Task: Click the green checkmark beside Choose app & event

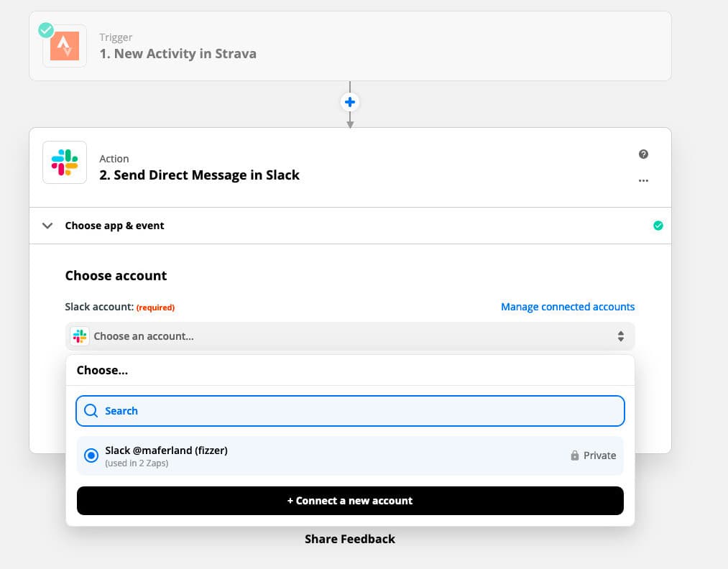Action: click(658, 225)
